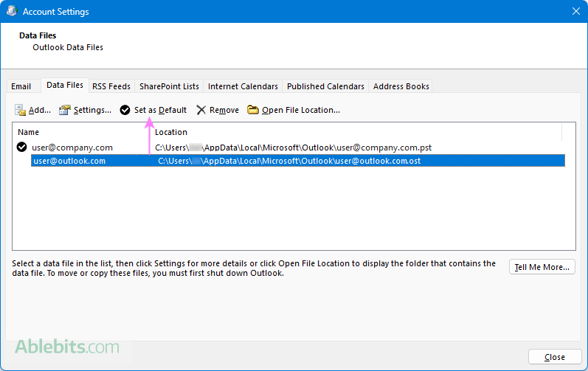Click the Settings toolbar icon
The width and height of the screenshot is (588, 371).
[x=65, y=110]
